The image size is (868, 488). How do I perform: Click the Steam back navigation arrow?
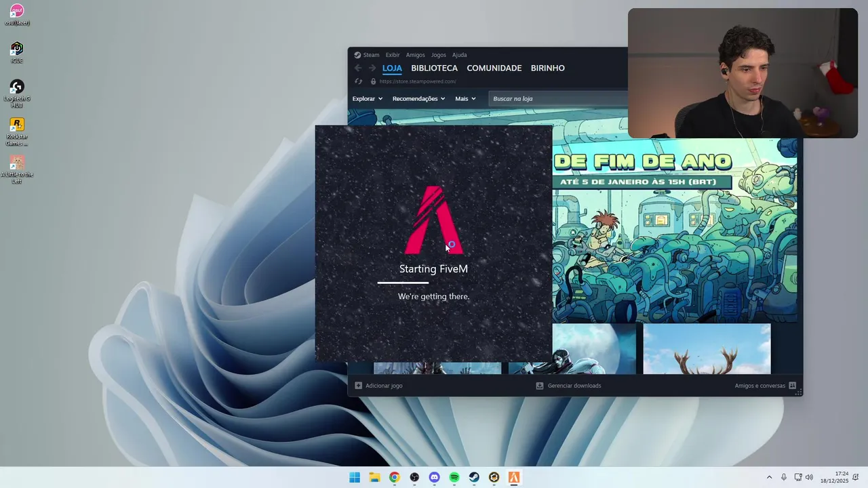coord(358,68)
